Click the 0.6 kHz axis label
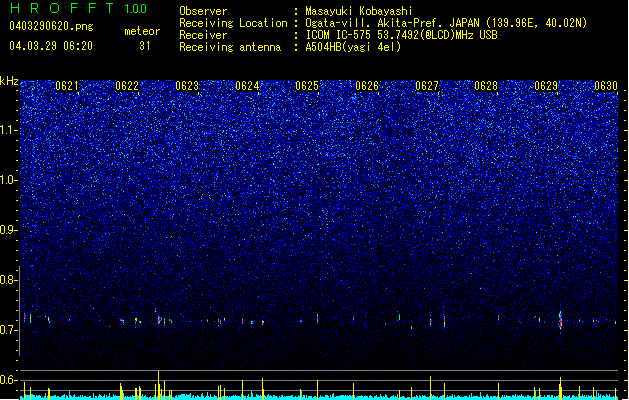Screen dimensions: 629x400 click(8, 380)
